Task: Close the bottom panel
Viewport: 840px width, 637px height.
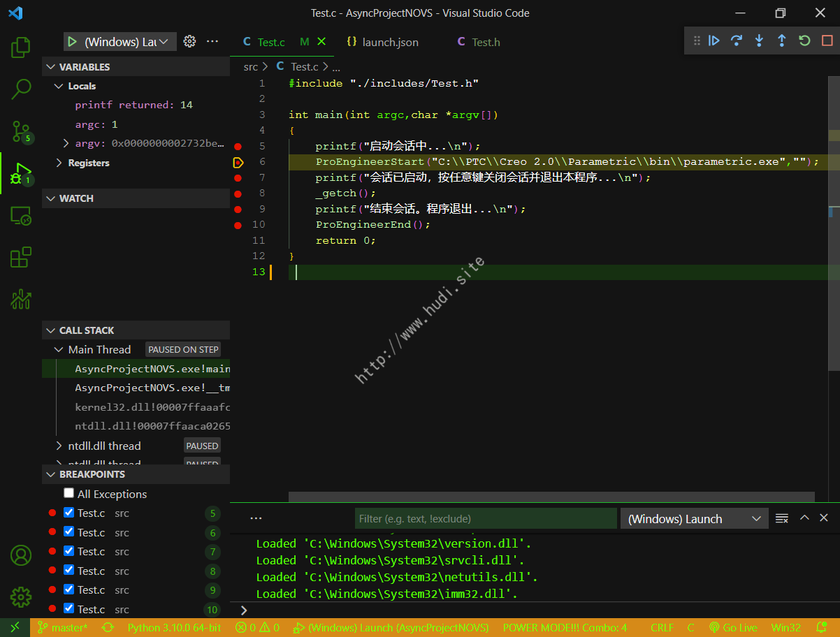Action: pos(824,518)
